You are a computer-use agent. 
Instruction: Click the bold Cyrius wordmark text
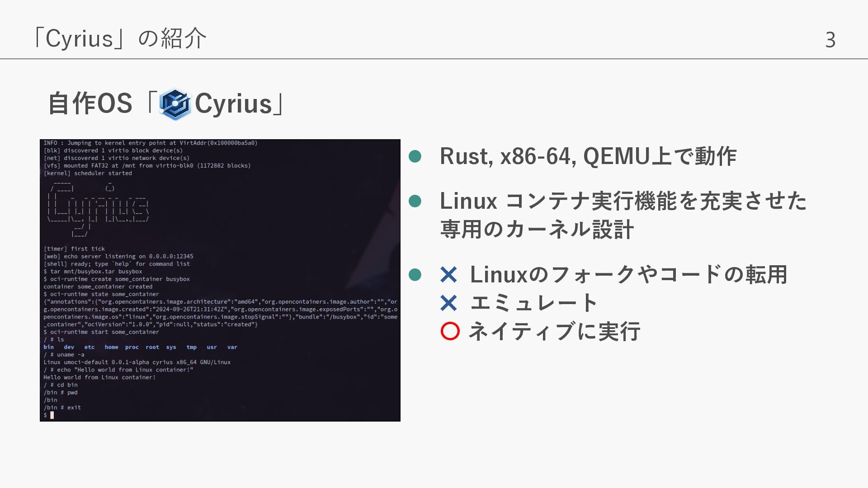coord(233,103)
